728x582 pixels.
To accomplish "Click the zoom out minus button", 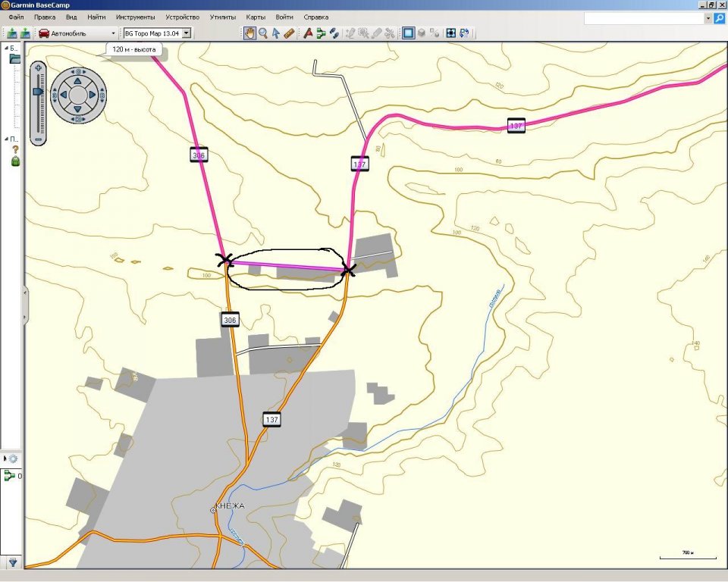I will (x=39, y=139).
